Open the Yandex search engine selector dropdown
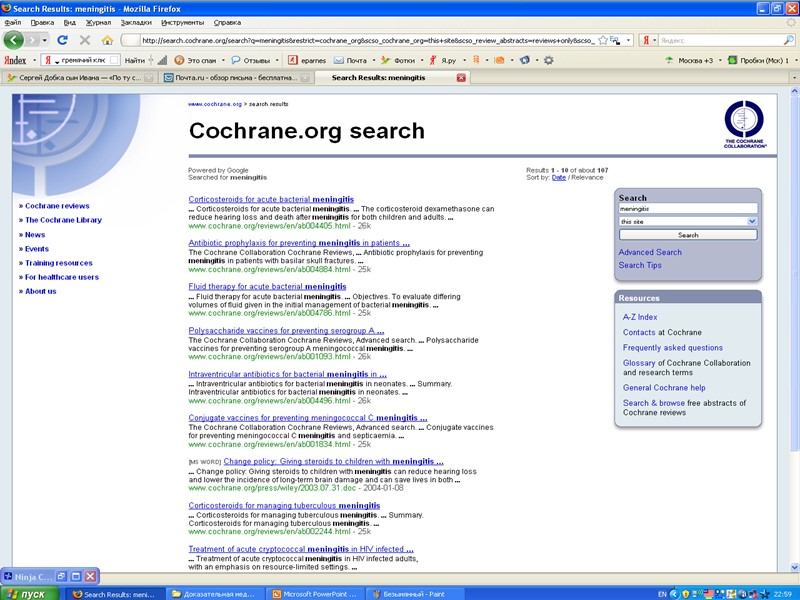The height and width of the screenshot is (600, 800). (x=654, y=40)
